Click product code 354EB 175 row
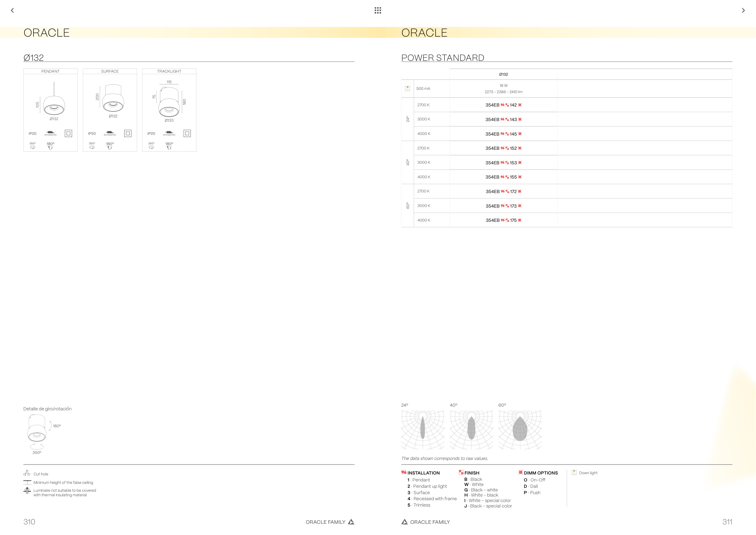This screenshot has height=535, width=756. pyautogui.click(x=503, y=220)
